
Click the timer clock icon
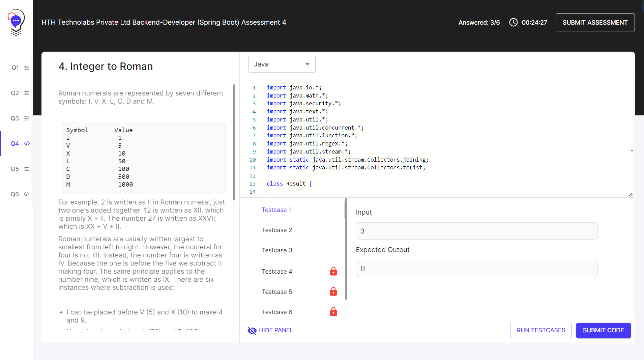[x=513, y=22]
